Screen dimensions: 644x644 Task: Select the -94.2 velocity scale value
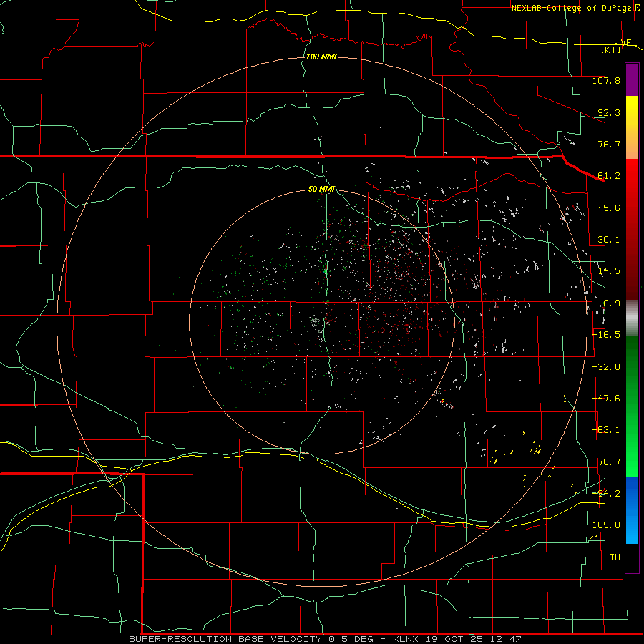click(606, 494)
